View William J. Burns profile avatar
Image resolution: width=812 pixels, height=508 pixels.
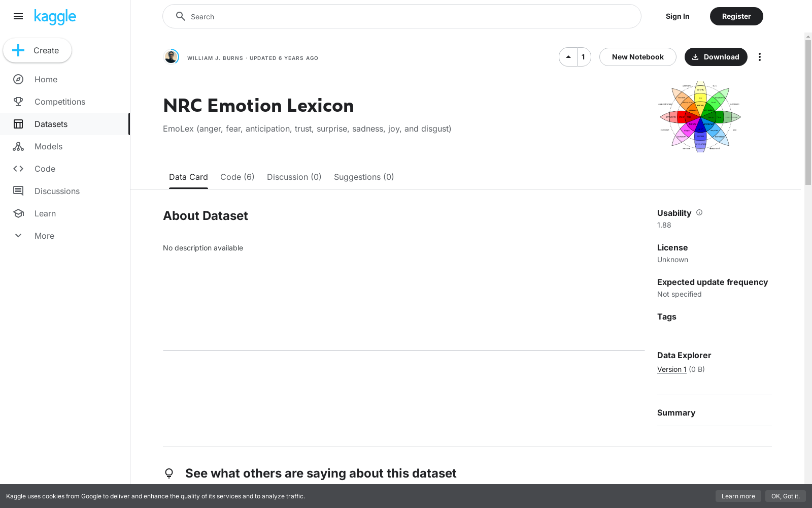tap(172, 57)
